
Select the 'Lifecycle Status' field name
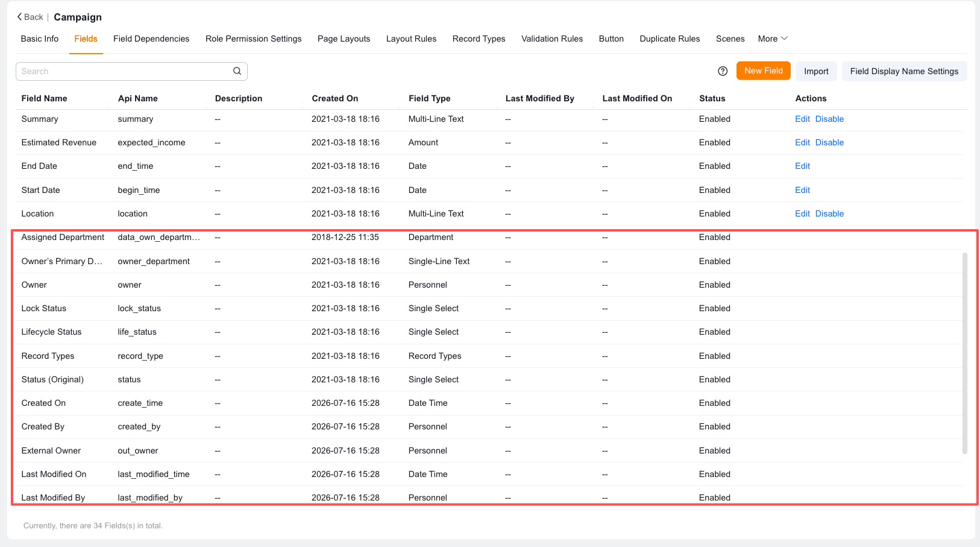pyautogui.click(x=51, y=332)
